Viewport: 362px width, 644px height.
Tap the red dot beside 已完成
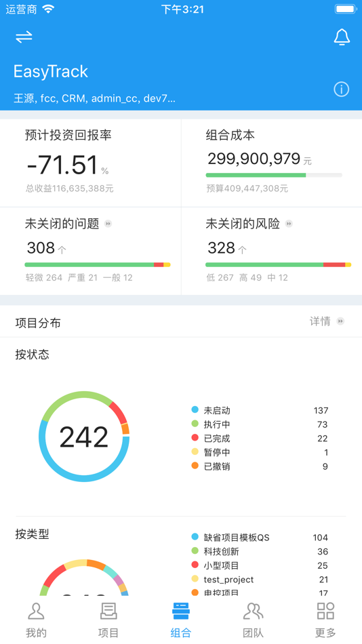click(x=195, y=438)
